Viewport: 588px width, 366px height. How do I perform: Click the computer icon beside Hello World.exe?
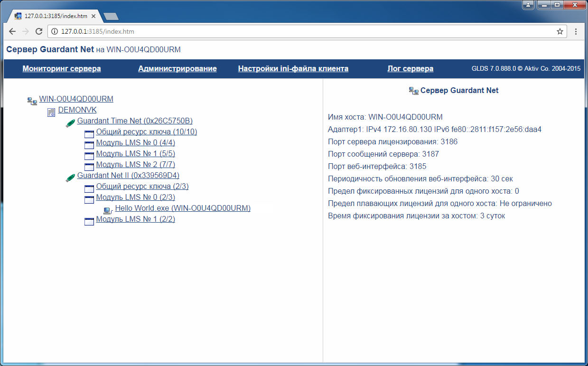(x=108, y=210)
